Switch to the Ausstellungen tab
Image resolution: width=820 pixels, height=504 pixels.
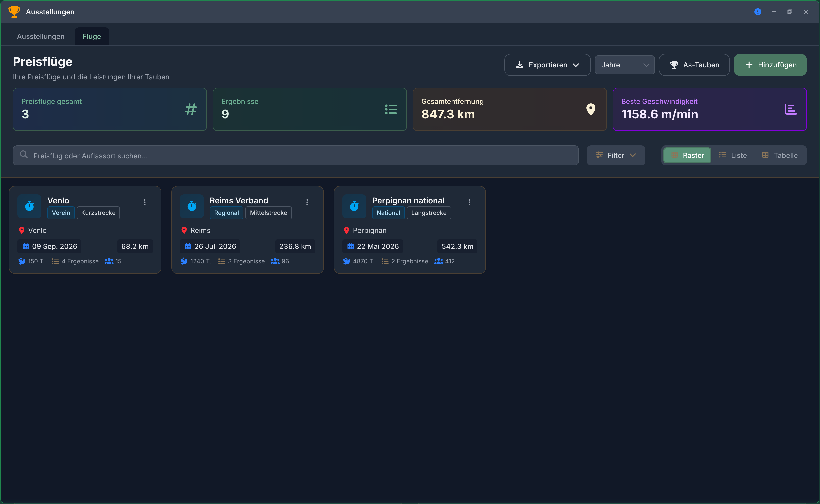41,37
